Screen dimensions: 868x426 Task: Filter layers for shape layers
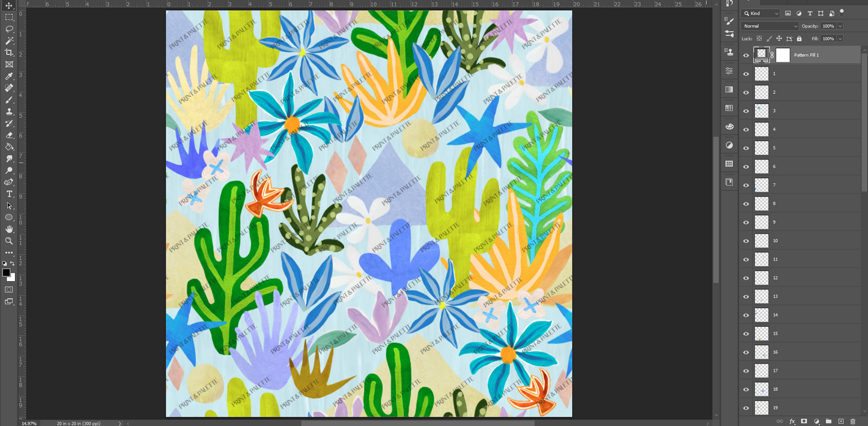click(821, 13)
